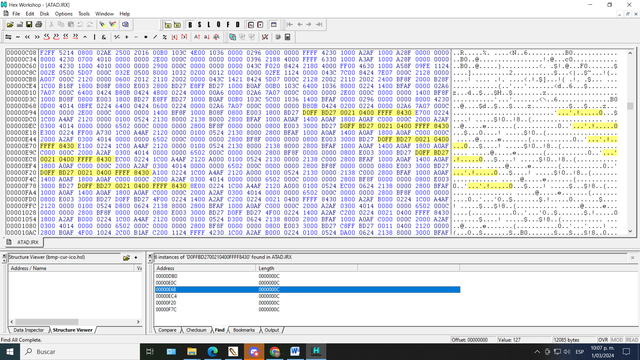Select result address 00000DB0
The width and height of the screenshot is (640, 360).
tap(166, 276)
